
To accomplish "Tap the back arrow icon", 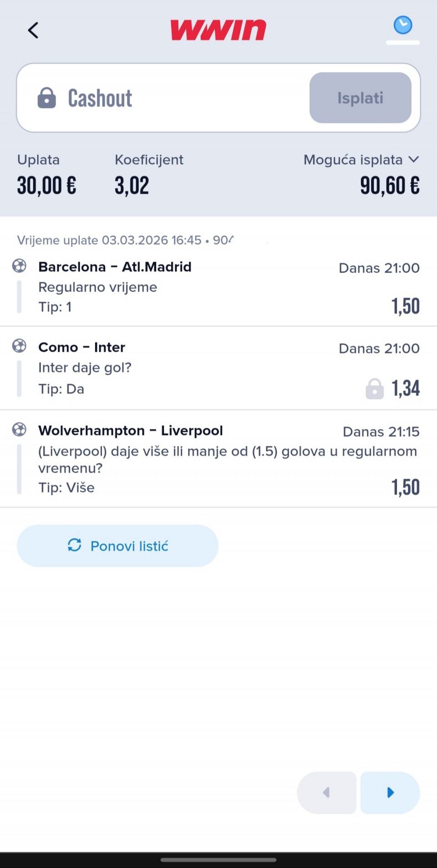I will pyautogui.click(x=33, y=30).
